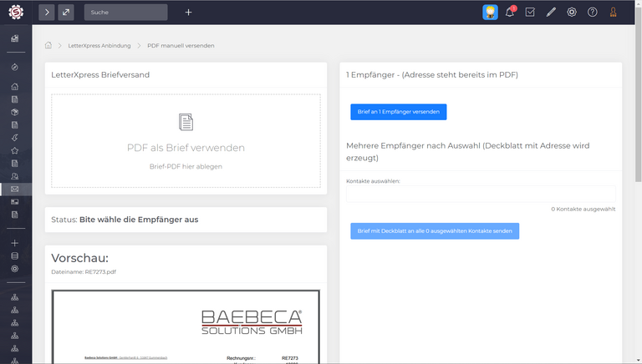The height and width of the screenshot is (364, 642).
Task: Click the PDF als Brief verwenden dropzone
Action: coord(186,140)
